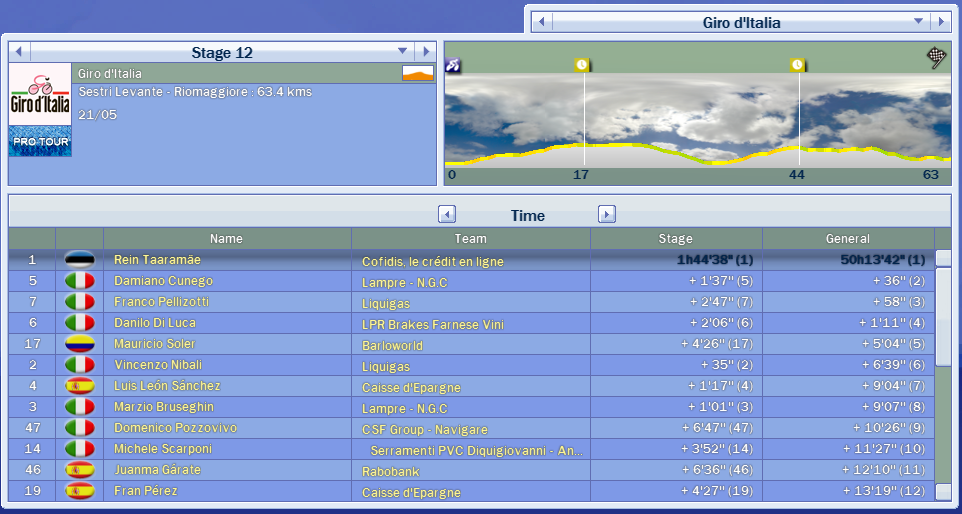
Task: Sort results by the Stage column header
Action: pos(675,239)
